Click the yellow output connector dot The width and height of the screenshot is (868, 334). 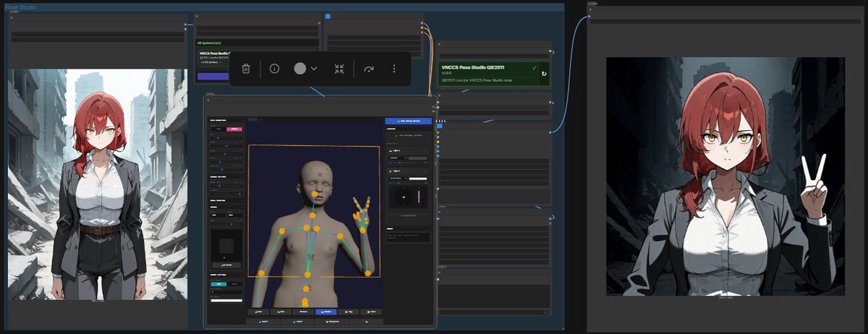tap(422, 27)
